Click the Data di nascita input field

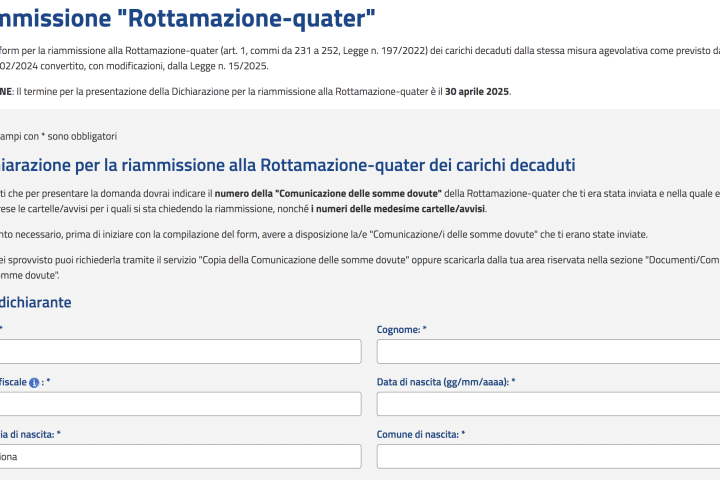(548, 404)
